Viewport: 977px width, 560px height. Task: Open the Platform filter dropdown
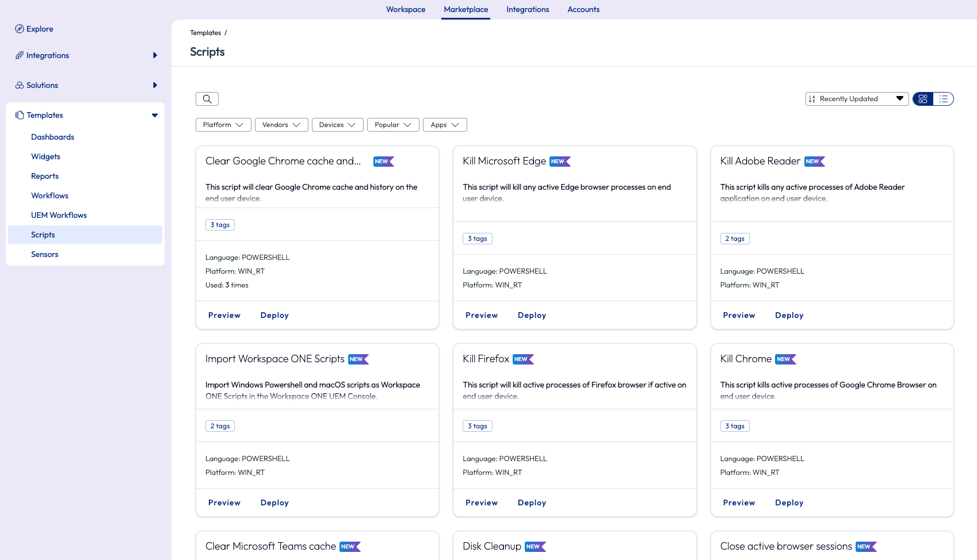223,125
